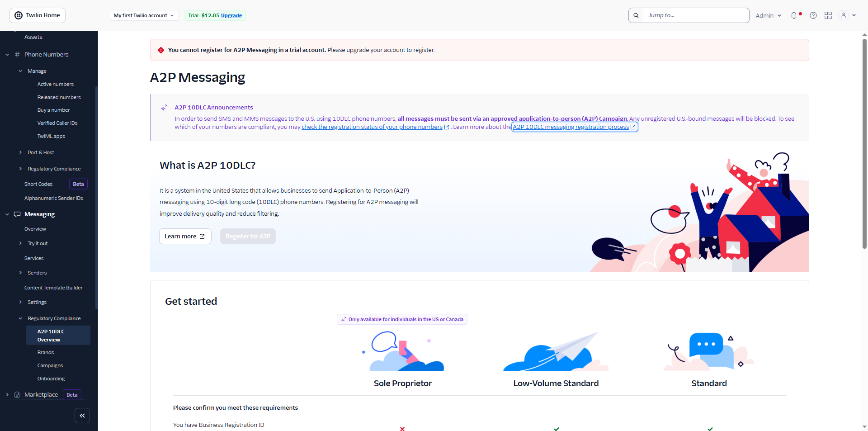
Task: Open the help question mark icon
Action: click(813, 15)
